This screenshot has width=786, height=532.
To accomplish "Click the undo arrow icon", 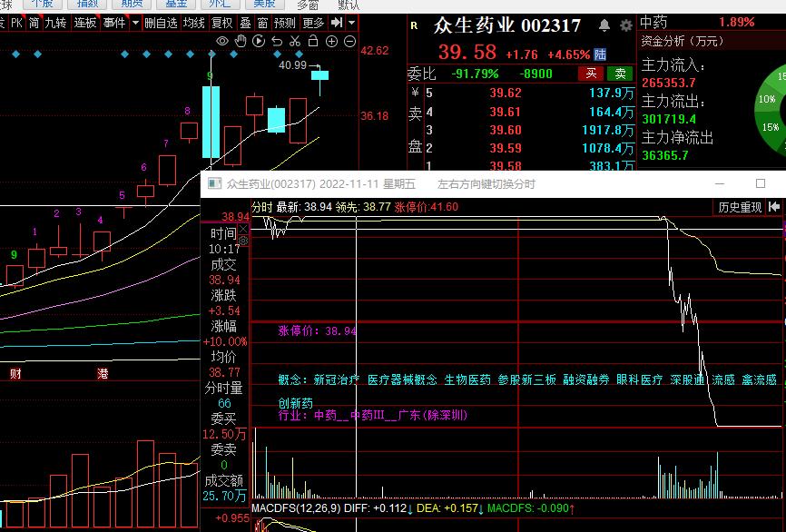I will click(277, 41).
